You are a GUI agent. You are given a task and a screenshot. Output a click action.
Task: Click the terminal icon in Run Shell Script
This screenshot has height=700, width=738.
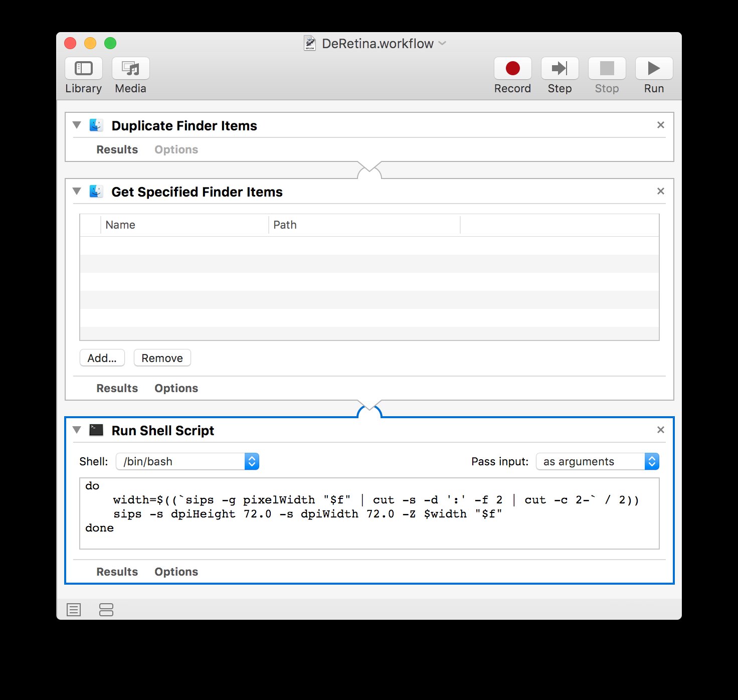[x=96, y=430]
